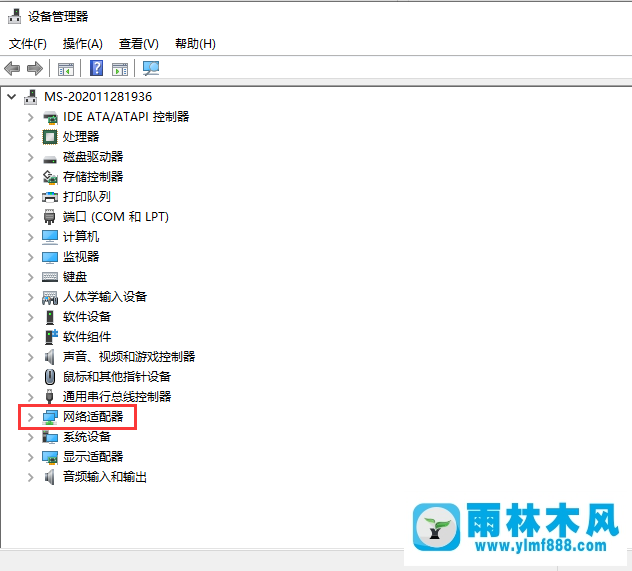Click the Back arrow toolbar icon
This screenshot has height=571, width=632.
tap(12, 69)
